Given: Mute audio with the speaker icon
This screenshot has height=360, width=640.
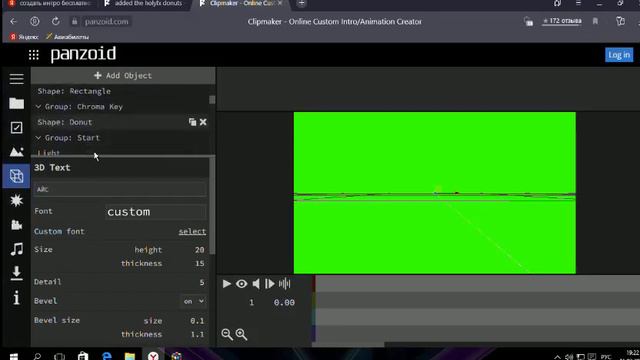Looking at the screenshot, I should pos(256,284).
